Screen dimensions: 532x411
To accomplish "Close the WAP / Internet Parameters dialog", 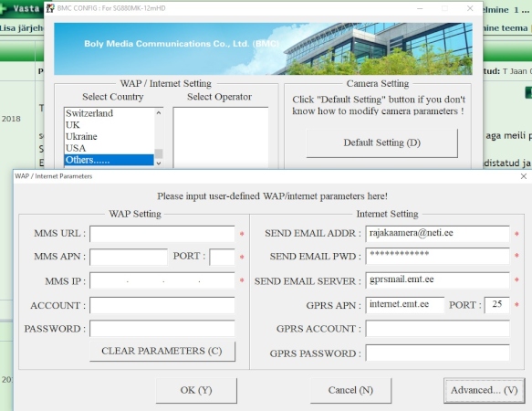I will 524,176.
